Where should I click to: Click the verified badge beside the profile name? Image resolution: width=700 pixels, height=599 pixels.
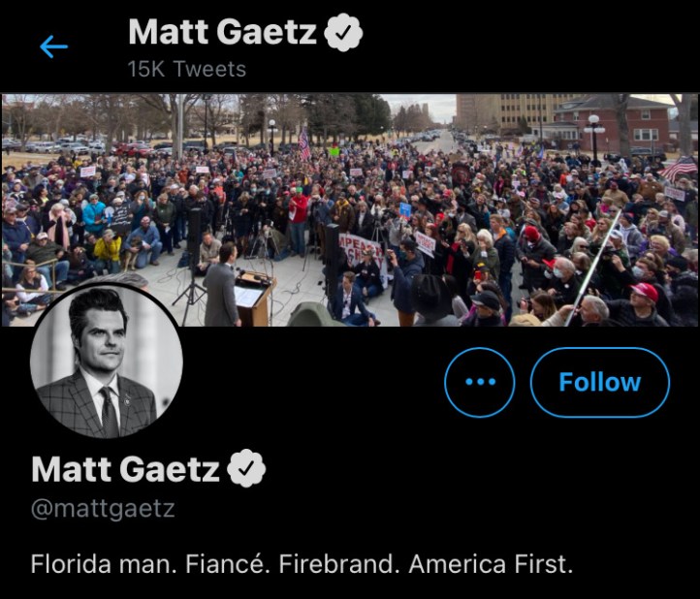pyautogui.click(x=246, y=470)
